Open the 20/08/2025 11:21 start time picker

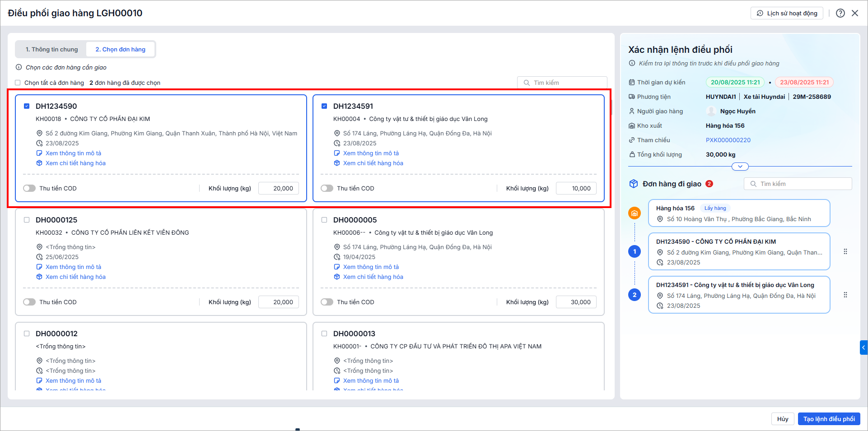[735, 82]
